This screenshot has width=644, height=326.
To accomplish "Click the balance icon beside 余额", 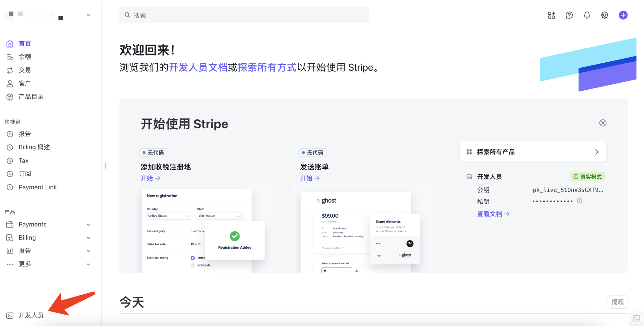I will tap(10, 57).
